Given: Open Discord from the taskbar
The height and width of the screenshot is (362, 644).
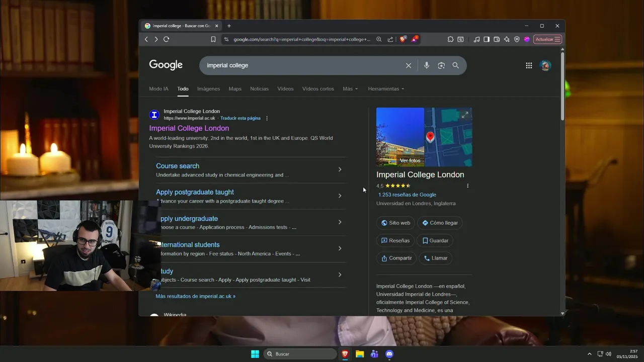Looking at the screenshot, I should 389,354.
